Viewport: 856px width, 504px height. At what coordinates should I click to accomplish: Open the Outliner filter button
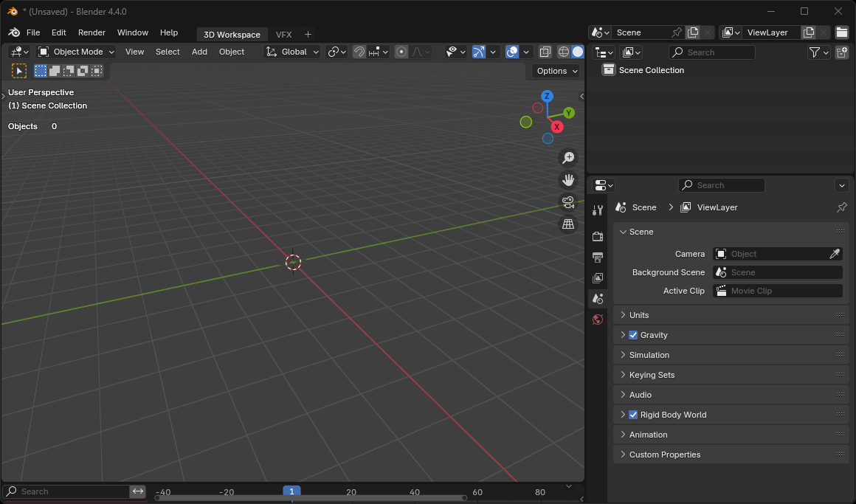[818, 52]
